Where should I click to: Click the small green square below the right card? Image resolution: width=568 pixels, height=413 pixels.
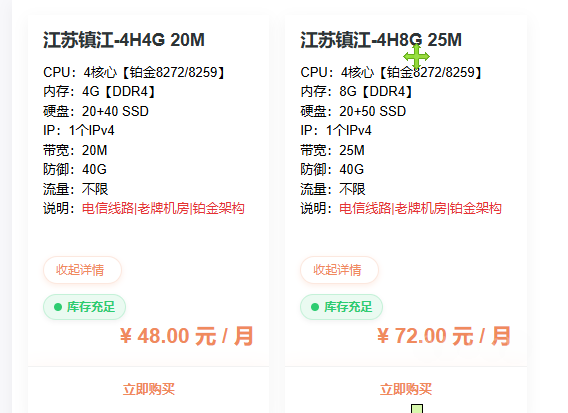[417, 409]
